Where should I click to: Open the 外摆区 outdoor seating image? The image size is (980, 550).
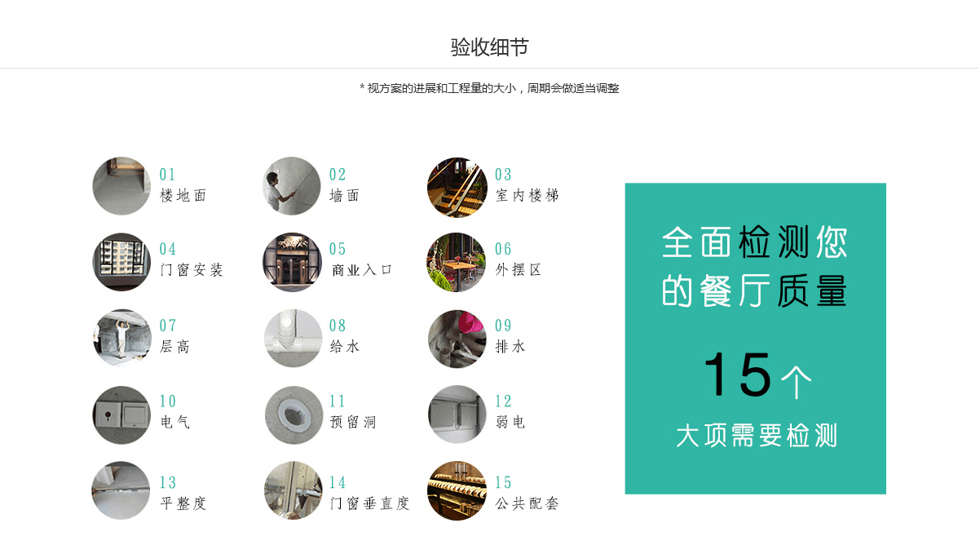(x=457, y=263)
